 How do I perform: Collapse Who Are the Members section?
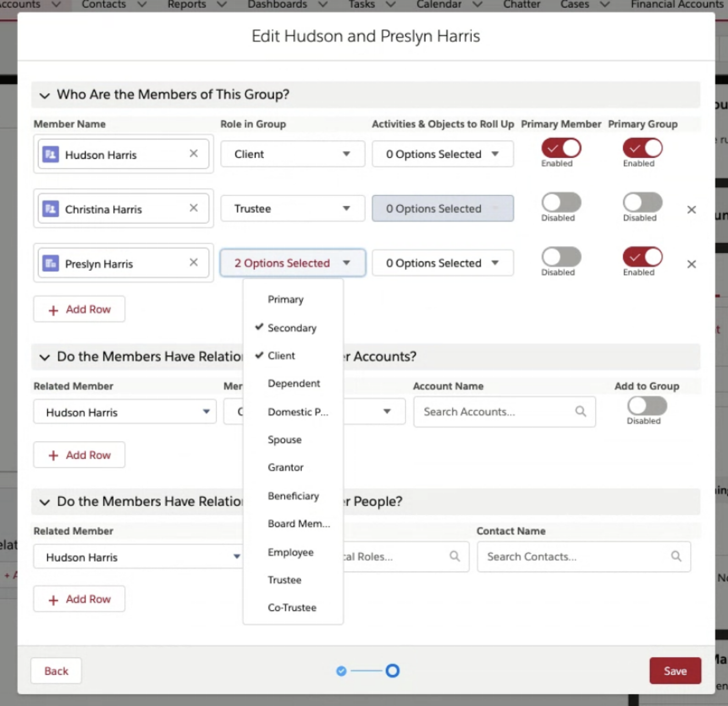(45, 95)
